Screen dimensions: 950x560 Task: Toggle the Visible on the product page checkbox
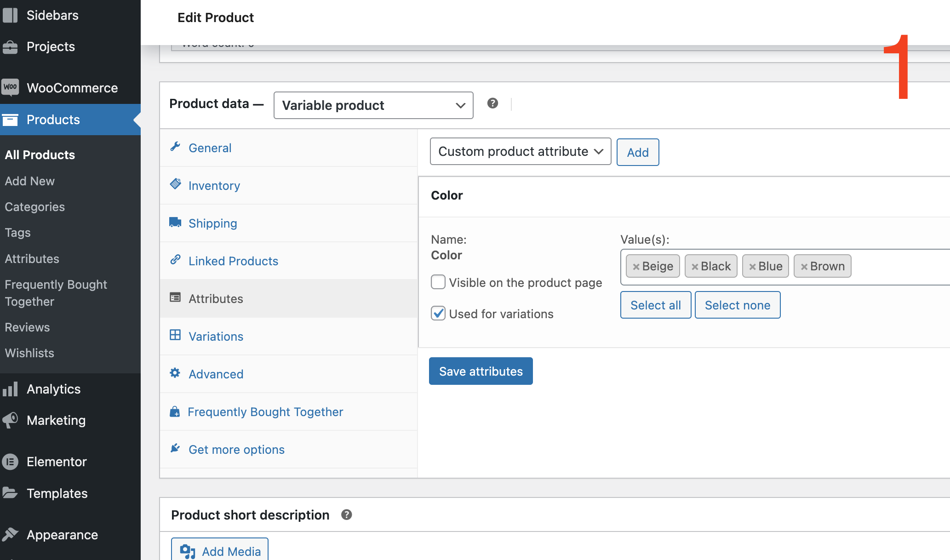[x=438, y=282]
